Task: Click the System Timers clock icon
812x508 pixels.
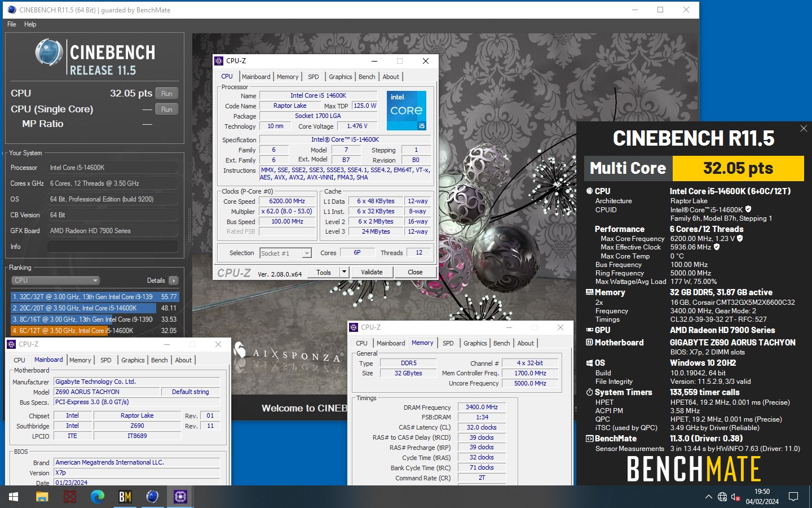Action: 589,392
